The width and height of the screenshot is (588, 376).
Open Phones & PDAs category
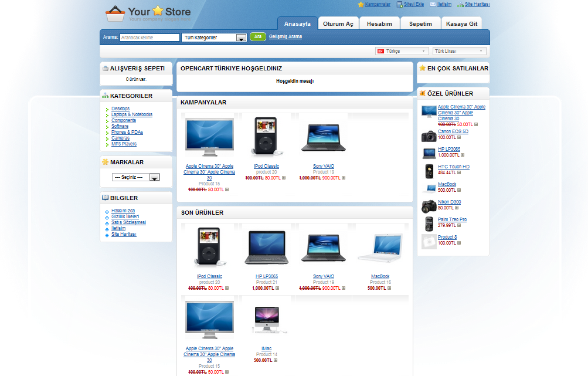(127, 132)
